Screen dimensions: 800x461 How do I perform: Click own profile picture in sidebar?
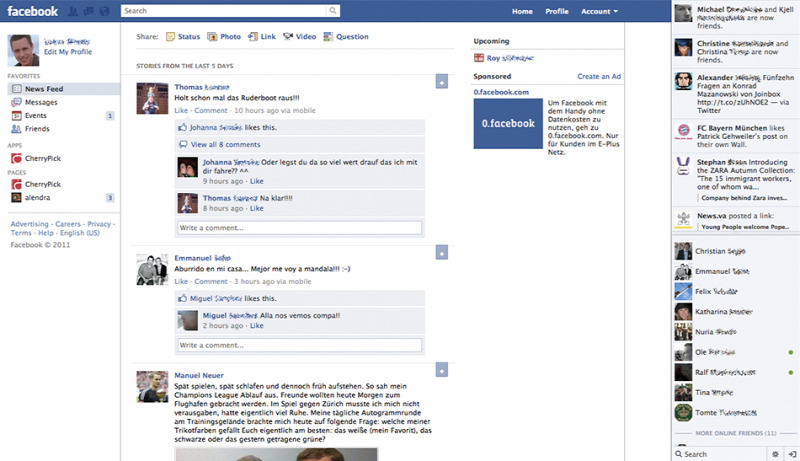pyautogui.click(x=23, y=50)
